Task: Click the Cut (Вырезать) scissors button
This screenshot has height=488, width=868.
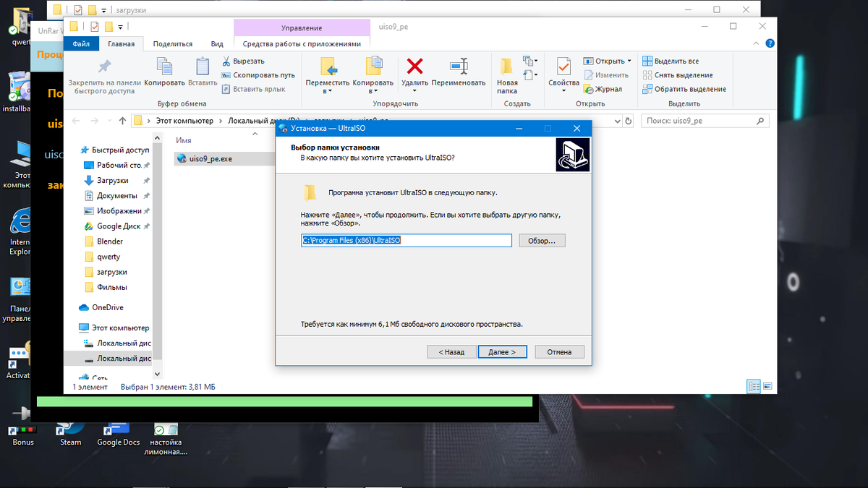Action: coord(243,61)
